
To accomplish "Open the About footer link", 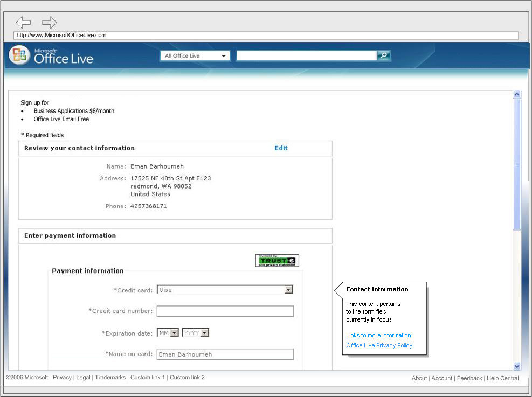I will [419, 378].
